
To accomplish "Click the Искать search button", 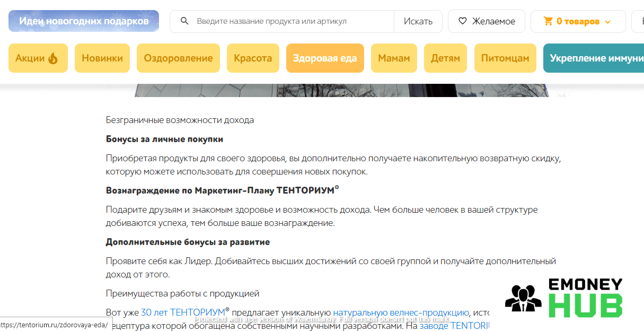I will tap(418, 21).
